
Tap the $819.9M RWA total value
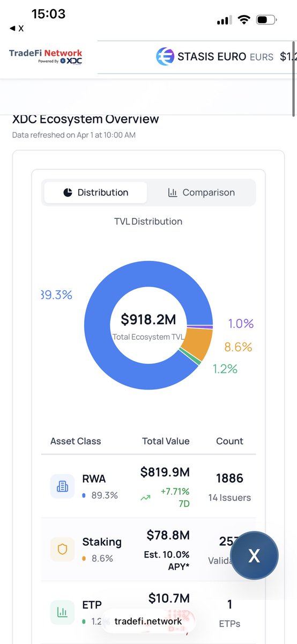(x=165, y=472)
